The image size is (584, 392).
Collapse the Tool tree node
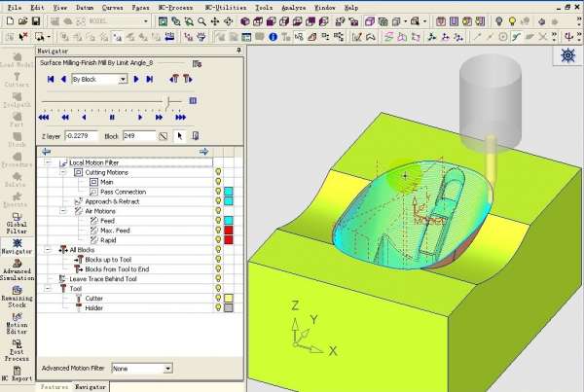pos(48,288)
